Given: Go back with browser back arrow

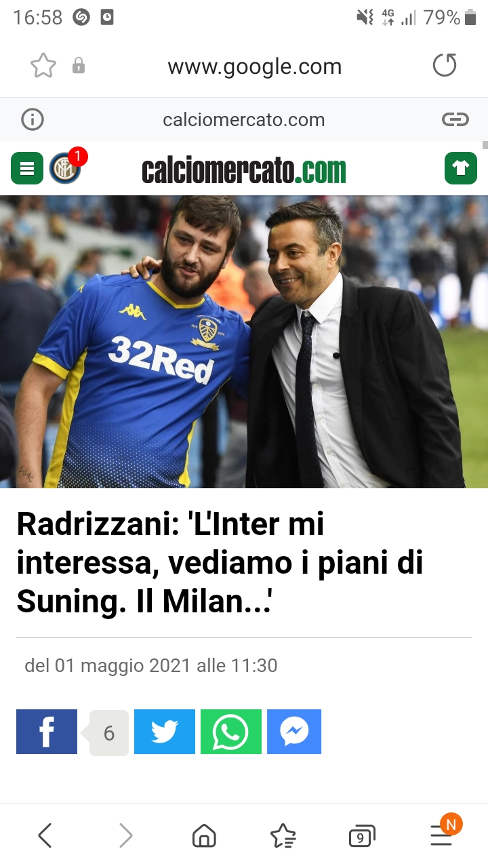Looking at the screenshot, I should coord(45,835).
